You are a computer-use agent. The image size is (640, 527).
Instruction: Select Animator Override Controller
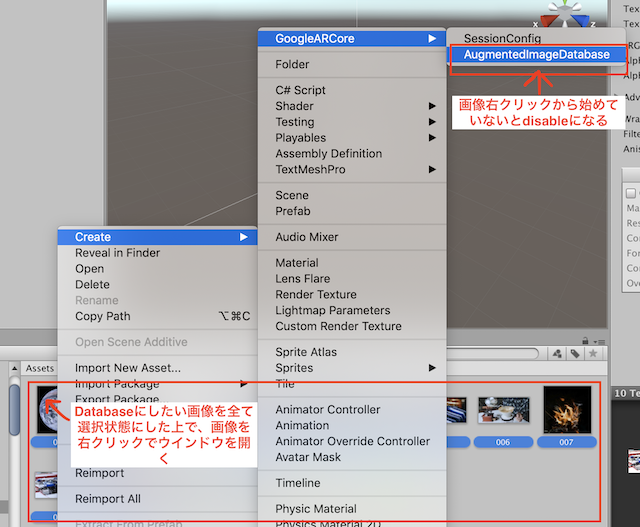[352, 441]
